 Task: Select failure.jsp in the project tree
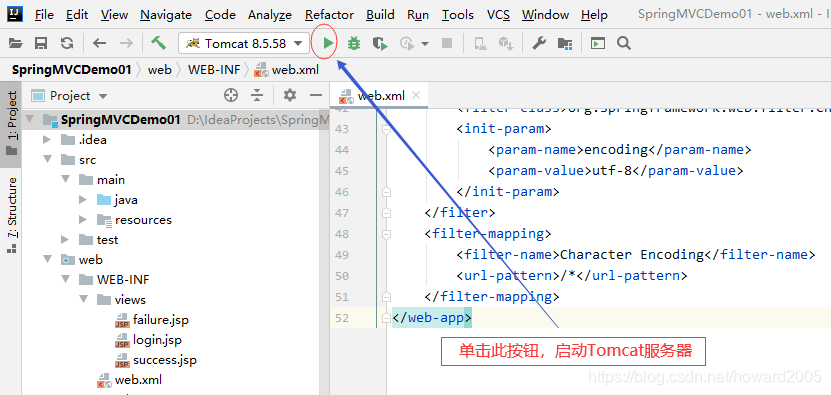tap(161, 320)
